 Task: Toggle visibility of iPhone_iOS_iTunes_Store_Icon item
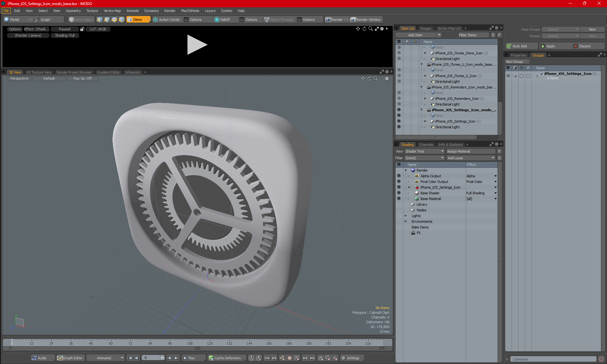(x=399, y=53)
